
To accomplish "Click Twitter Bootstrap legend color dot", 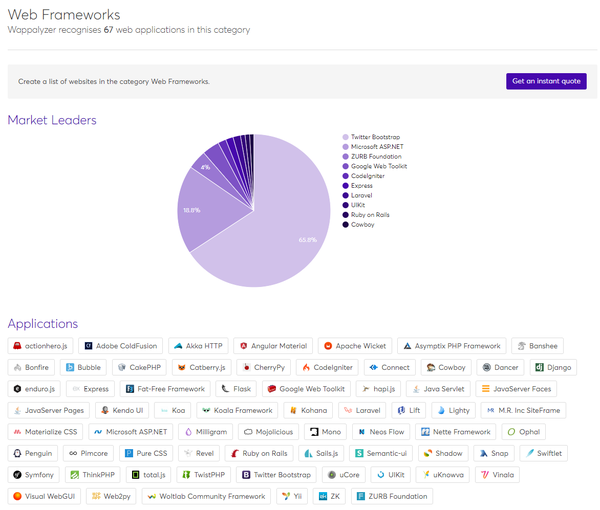I will pos(346,137).
